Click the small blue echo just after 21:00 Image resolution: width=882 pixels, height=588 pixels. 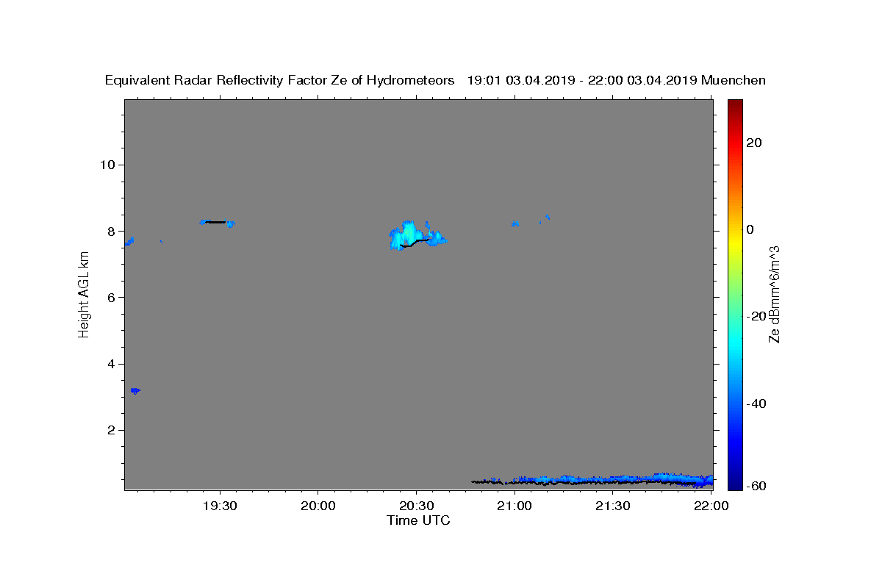(x=515, y=223)
